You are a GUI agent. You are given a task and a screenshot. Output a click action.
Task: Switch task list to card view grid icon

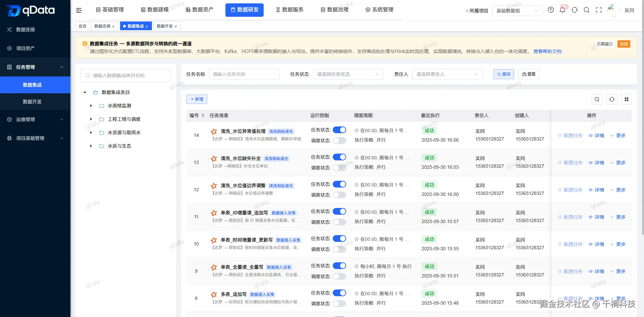tap(627, 99)
